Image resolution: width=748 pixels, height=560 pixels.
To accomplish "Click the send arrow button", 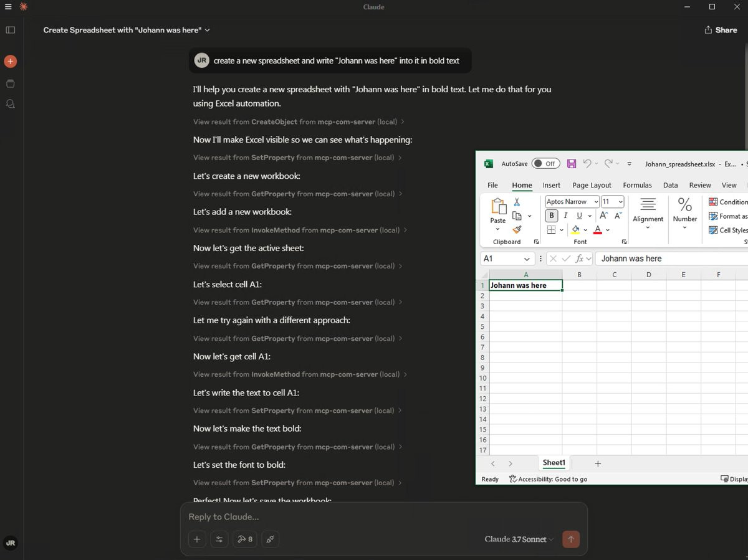I will click(x=570, y=539).
